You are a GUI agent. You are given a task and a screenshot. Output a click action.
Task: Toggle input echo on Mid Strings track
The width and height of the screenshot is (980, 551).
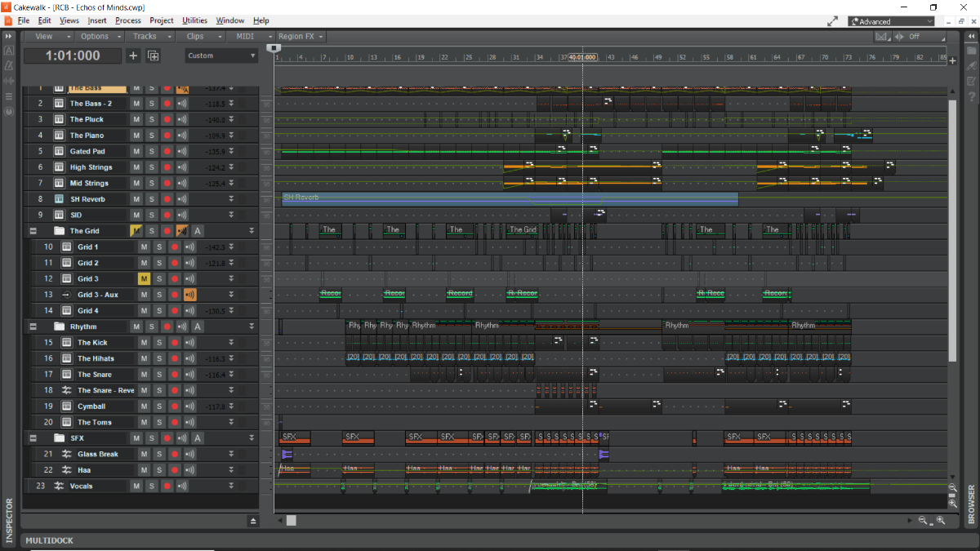coord(182,183)
